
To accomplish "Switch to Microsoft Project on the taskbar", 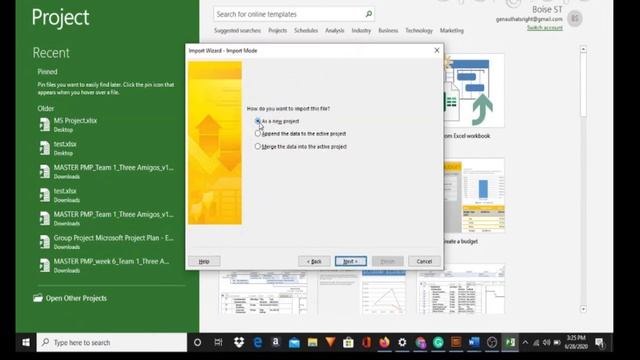I will [510, 342].
